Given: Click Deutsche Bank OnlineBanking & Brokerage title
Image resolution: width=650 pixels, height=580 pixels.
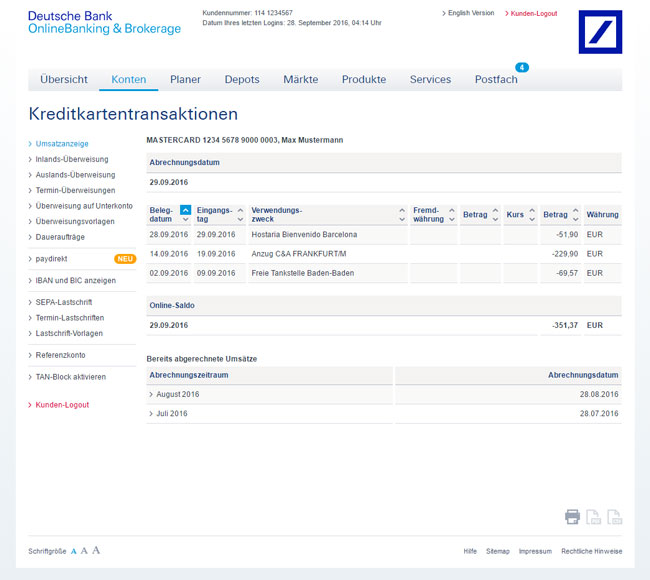Looking at the screenshot, I should 104,22.
